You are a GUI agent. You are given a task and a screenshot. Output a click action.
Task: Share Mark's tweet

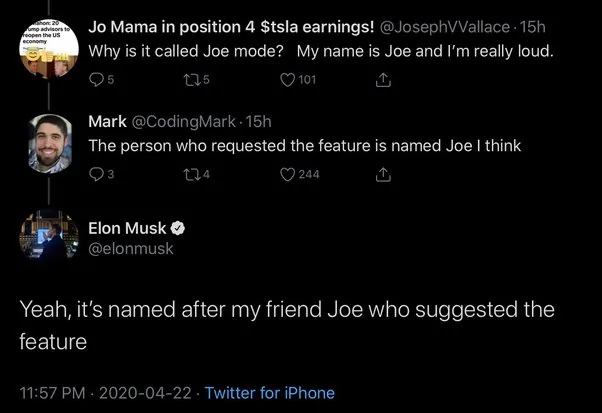(383, 175)
